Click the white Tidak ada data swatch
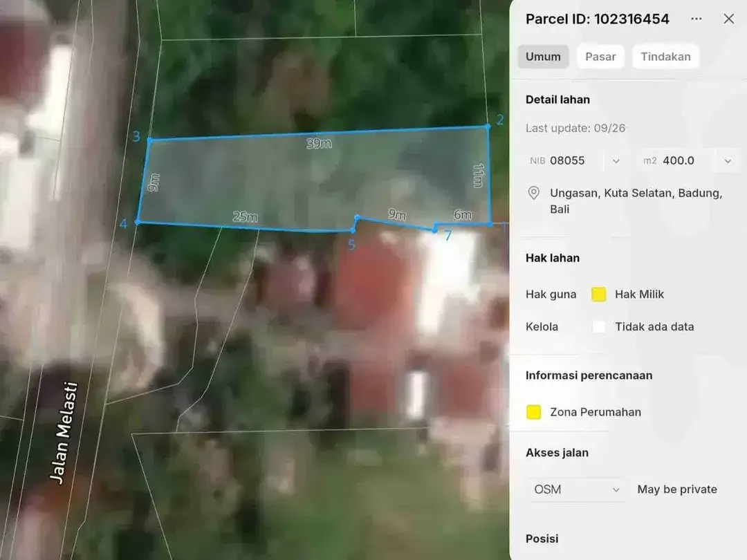This screenshot has height=560, width=747. pos(598,326)
